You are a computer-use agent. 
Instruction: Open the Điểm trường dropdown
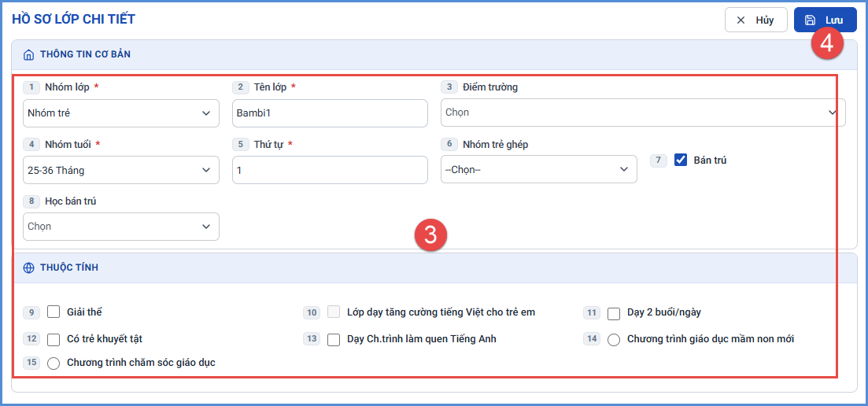click(643, 113)
